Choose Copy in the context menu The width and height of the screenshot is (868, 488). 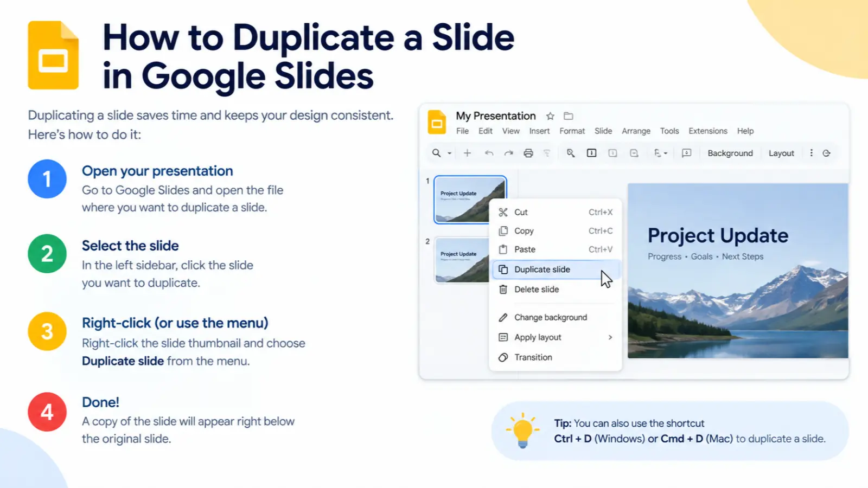click(556, 231)
